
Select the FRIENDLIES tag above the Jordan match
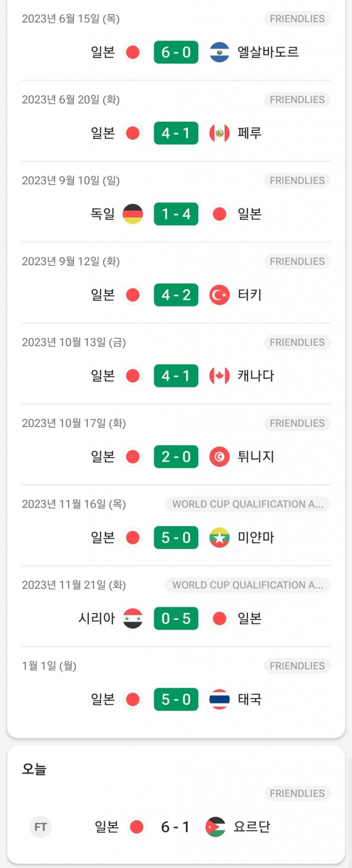(x=297, y=793)
